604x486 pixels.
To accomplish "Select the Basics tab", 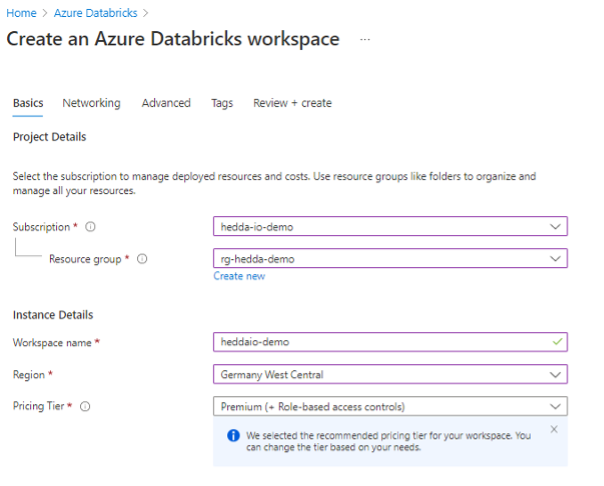I will tap(28, 103).
